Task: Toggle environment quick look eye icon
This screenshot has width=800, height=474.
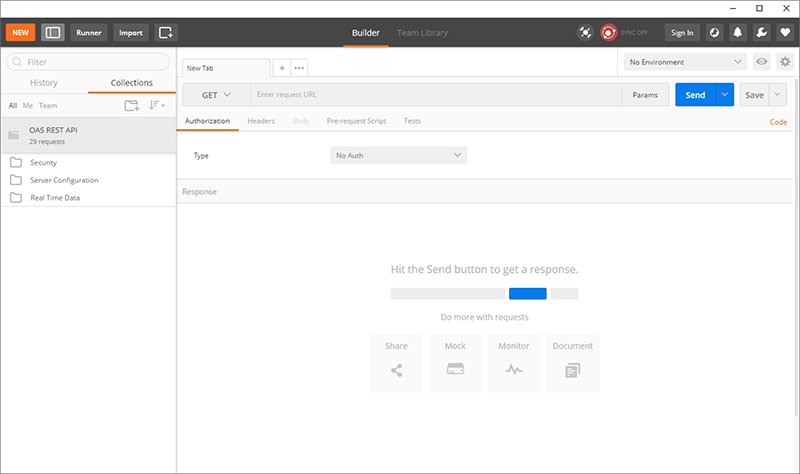Action: [x=762, y=62]
